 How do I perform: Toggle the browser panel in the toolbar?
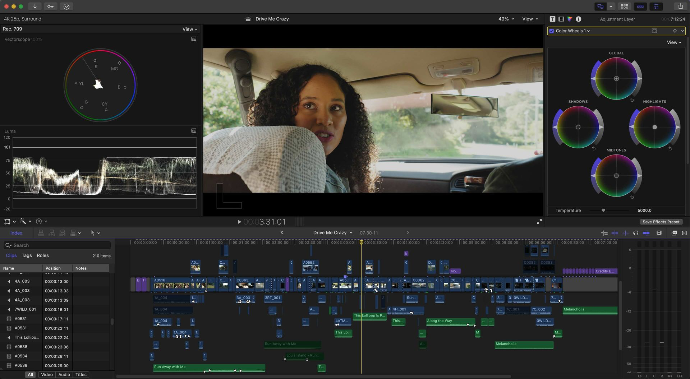click(x=624, y=6)
